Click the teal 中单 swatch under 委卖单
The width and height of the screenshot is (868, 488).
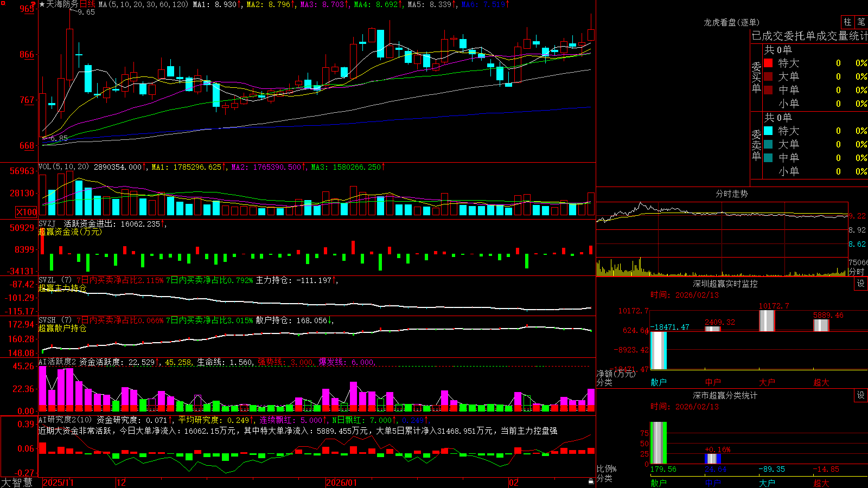pyautogui.click(x=768, y=158)
